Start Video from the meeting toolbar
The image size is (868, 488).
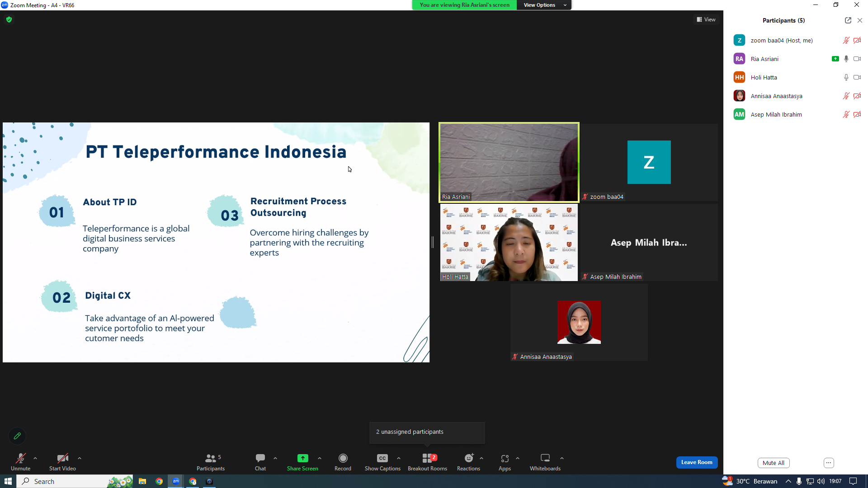tap(62, 462)
